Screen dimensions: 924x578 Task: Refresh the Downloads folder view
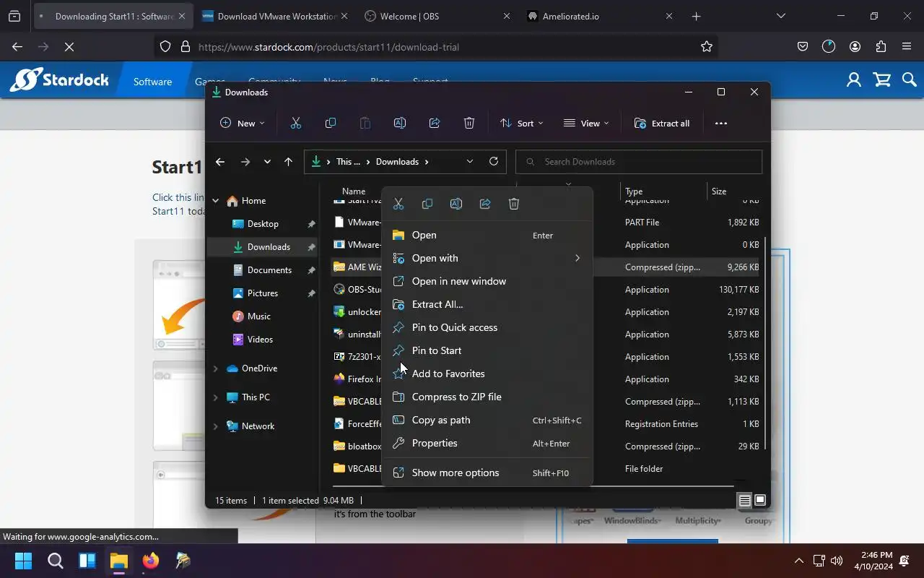494,162
